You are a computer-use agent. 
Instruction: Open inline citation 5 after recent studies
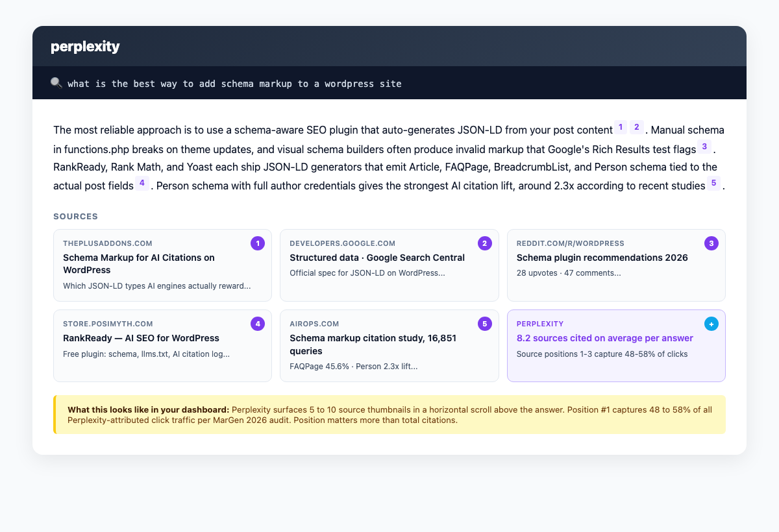coord(713,183)
